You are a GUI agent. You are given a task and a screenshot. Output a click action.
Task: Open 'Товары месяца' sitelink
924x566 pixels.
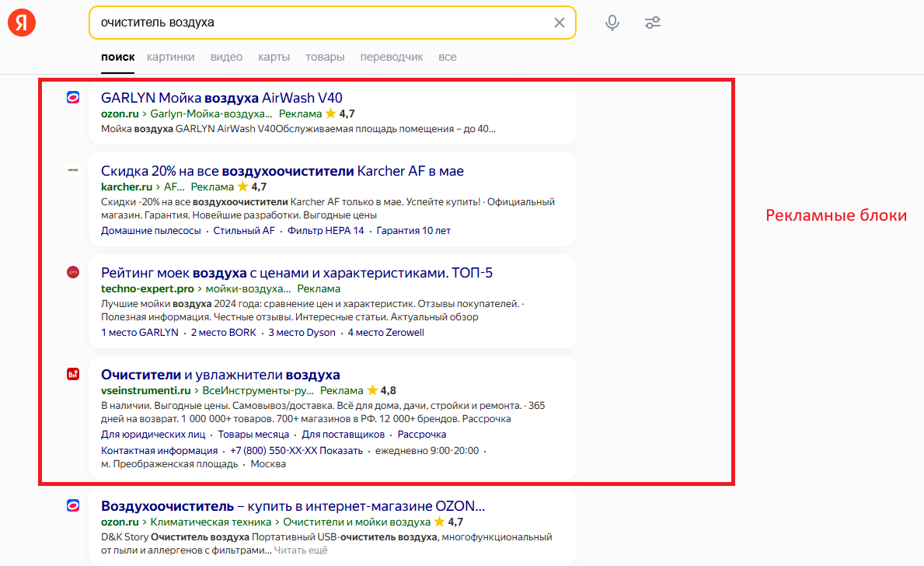click(253, 435)
